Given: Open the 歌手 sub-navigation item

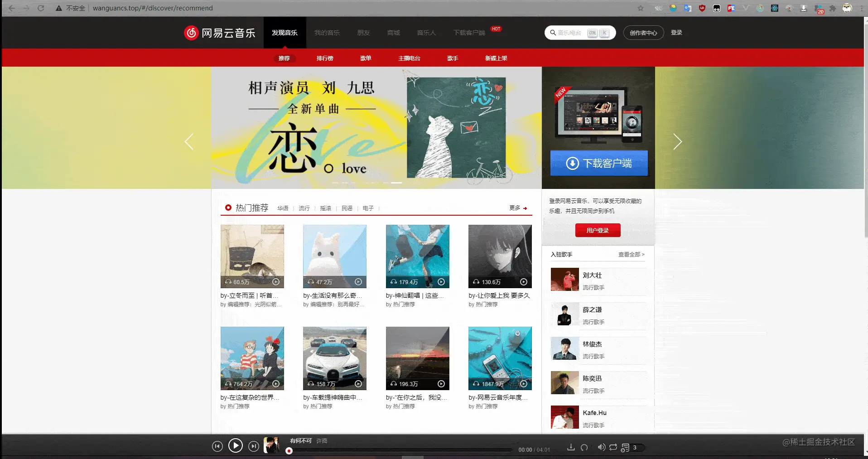Looking at the screenshot, I should coord(453,58).
